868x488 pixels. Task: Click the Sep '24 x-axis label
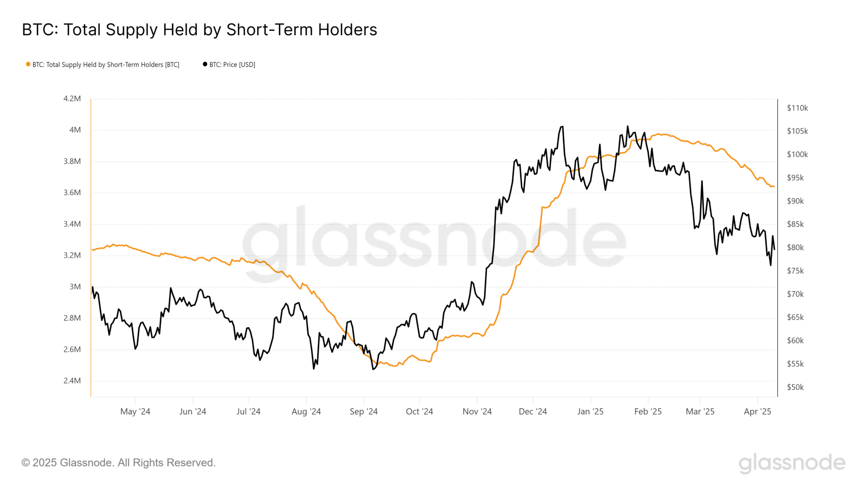click(x=363, y=411)
